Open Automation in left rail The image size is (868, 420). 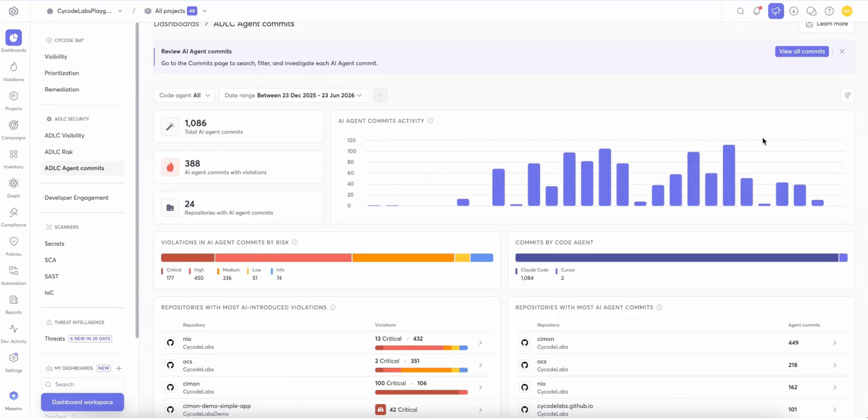pos(14,275)
